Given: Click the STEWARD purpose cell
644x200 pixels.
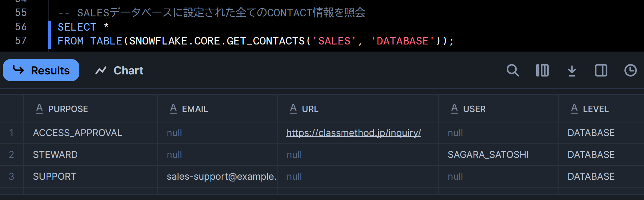Looking at the screenshot, I should (x=55, y=154).
